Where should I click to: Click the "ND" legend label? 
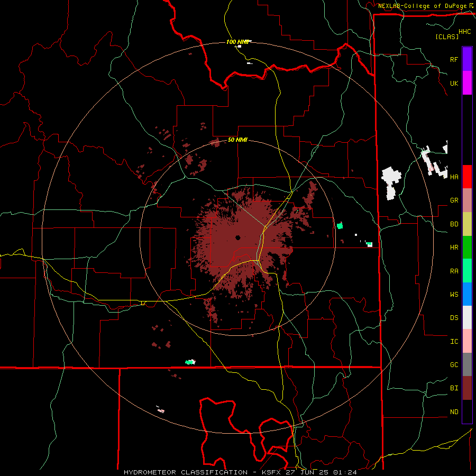click(x=454, y=412)
